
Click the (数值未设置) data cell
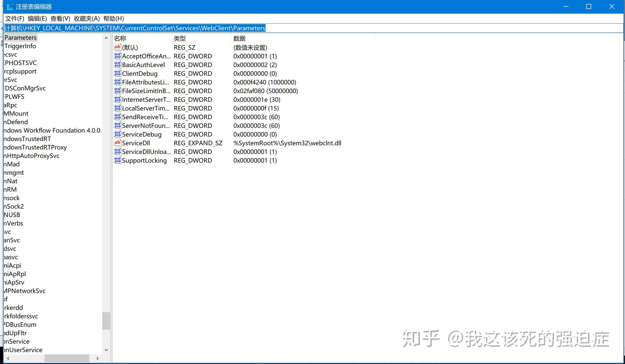[250, 47]
